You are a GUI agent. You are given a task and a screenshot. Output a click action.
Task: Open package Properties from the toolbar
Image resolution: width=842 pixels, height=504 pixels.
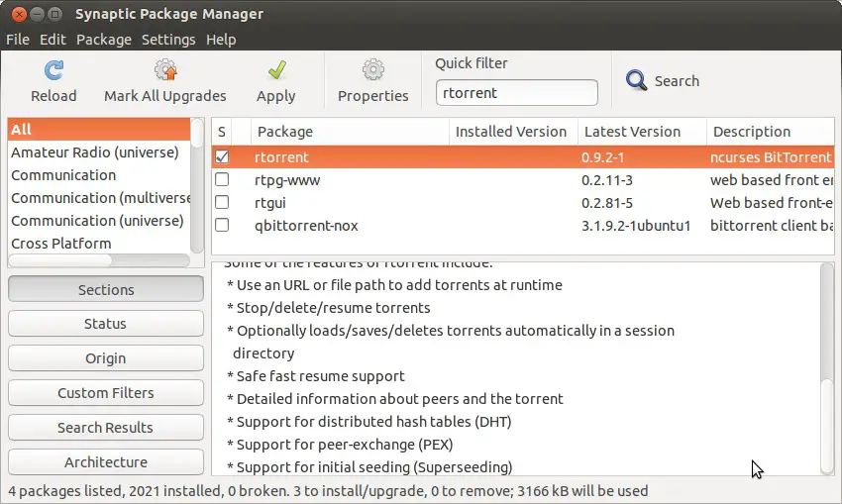click(372, 81)
